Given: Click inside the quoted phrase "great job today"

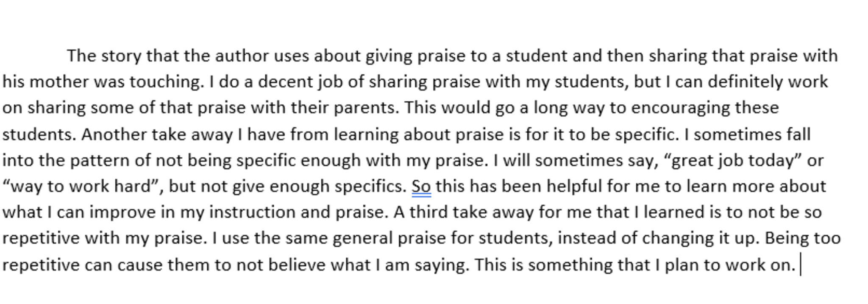Looking at the screenshot, I should 732,161.
